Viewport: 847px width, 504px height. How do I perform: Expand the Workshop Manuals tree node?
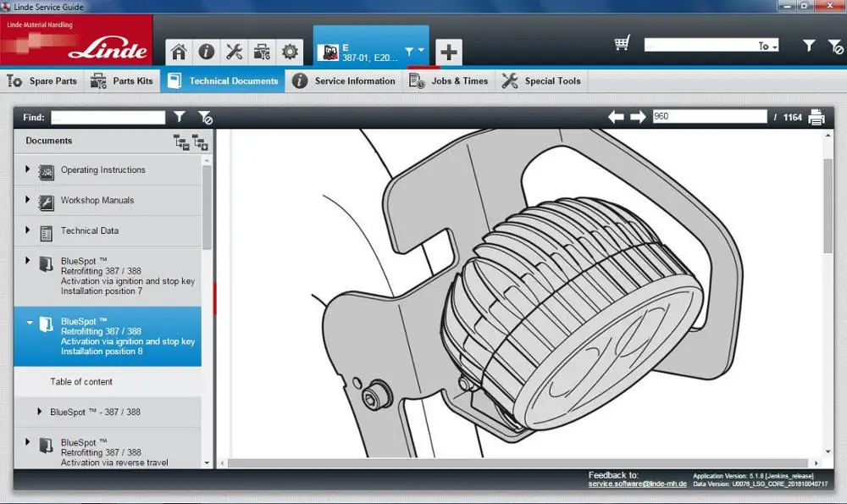tap(28, 200)
